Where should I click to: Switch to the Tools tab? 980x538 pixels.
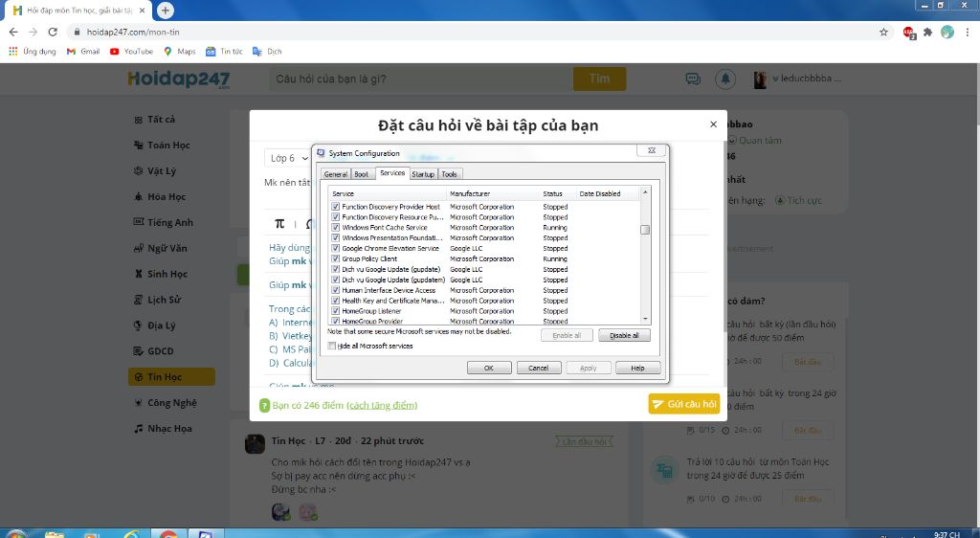[x=450, y=174]
